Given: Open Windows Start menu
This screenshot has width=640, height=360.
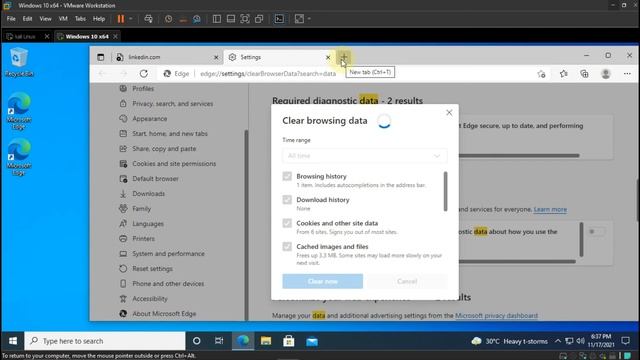Looking at the screenshot, I should point(13,341).
